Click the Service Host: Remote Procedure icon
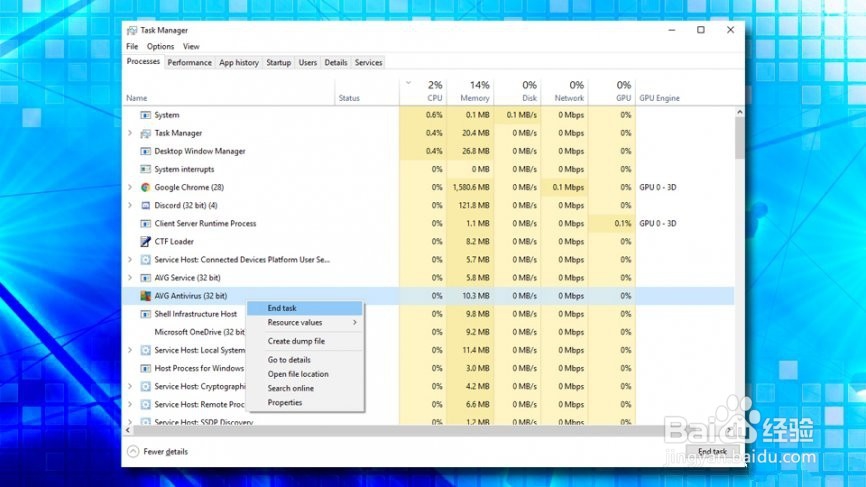This screenshot has height=487, width=866. 145,404
